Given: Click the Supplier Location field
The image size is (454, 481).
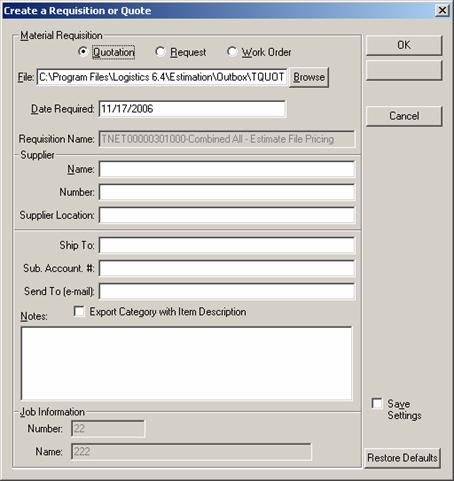Looking at the screenshot, I should [x=227, y=215].
